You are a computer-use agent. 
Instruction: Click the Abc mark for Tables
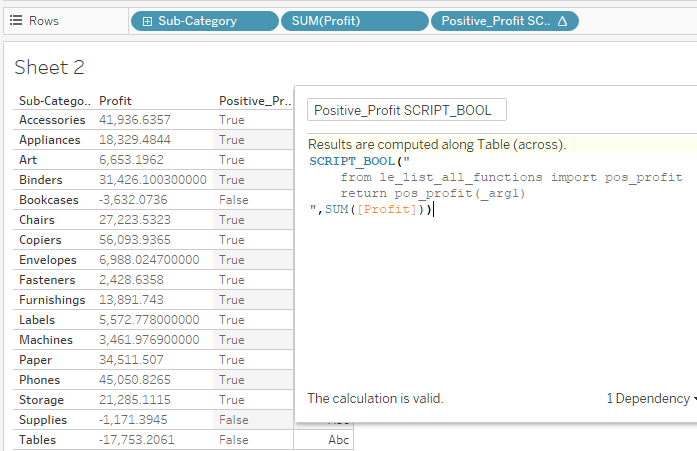[x=338, y=440]
